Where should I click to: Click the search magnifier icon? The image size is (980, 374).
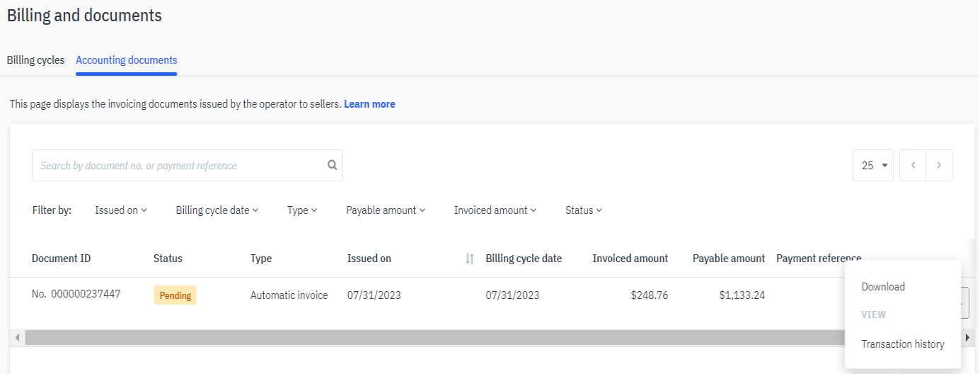332,165
